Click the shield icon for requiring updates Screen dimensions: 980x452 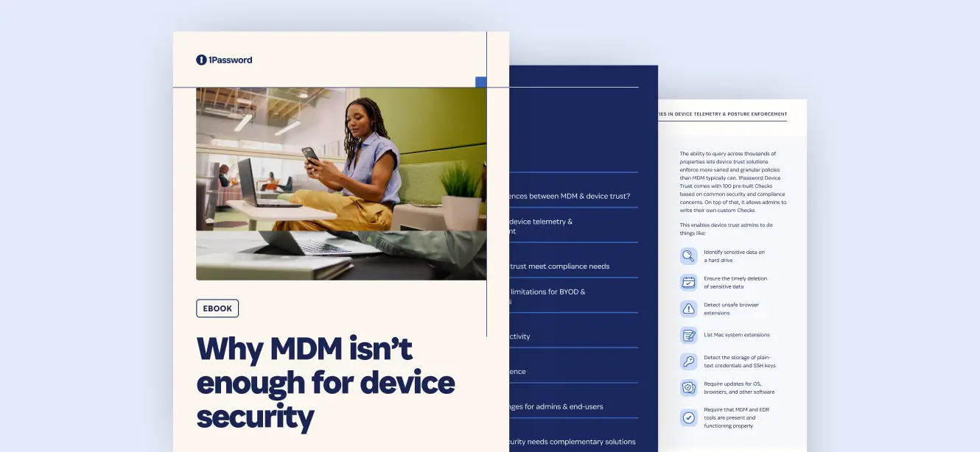(688, 388)
